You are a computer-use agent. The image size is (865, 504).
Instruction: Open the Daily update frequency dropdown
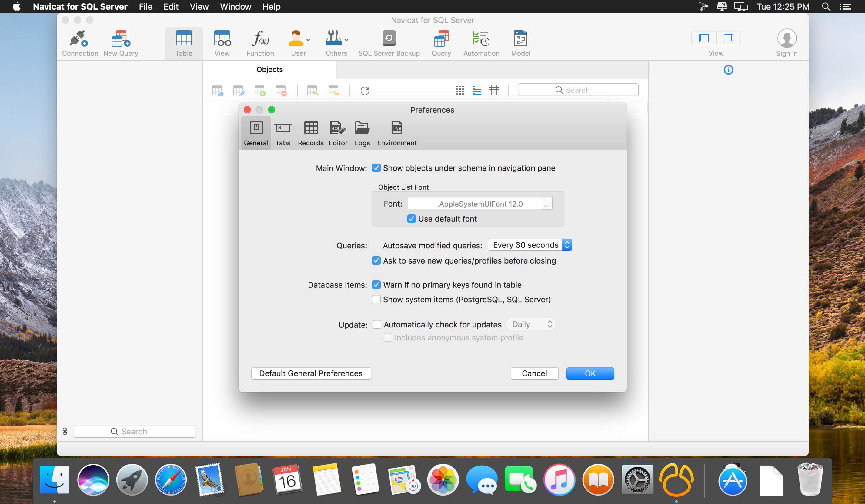point(531,324)
